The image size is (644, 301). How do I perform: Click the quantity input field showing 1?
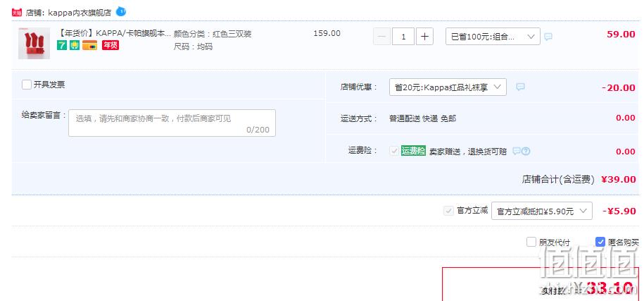click(x=403, y=37)
